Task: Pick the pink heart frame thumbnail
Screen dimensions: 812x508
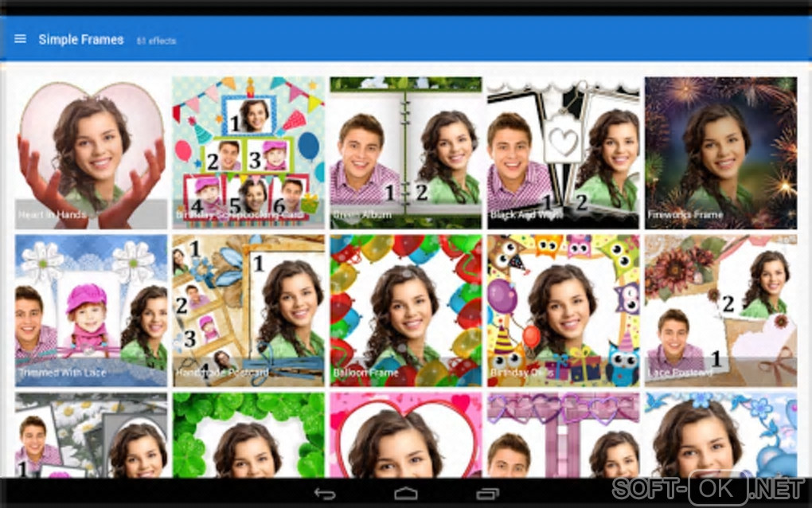Action: coord(406,435)
